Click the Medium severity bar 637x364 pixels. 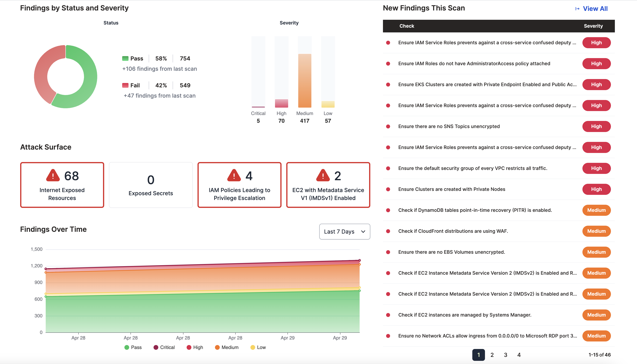(x=305, y=81)
